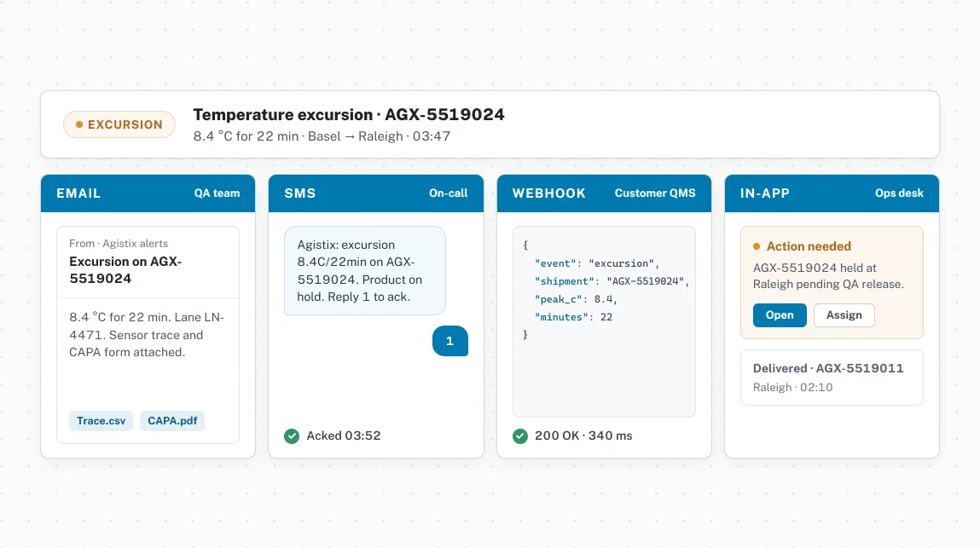This screenshot has width=980, height=548.
Task: Click the QA team recipient label
Action: [x=217, y=193]
